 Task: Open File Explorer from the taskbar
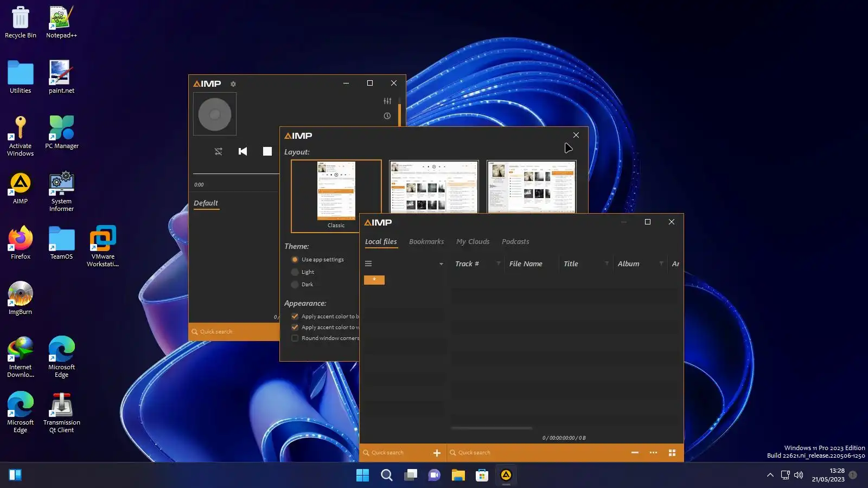click(458, 476)
